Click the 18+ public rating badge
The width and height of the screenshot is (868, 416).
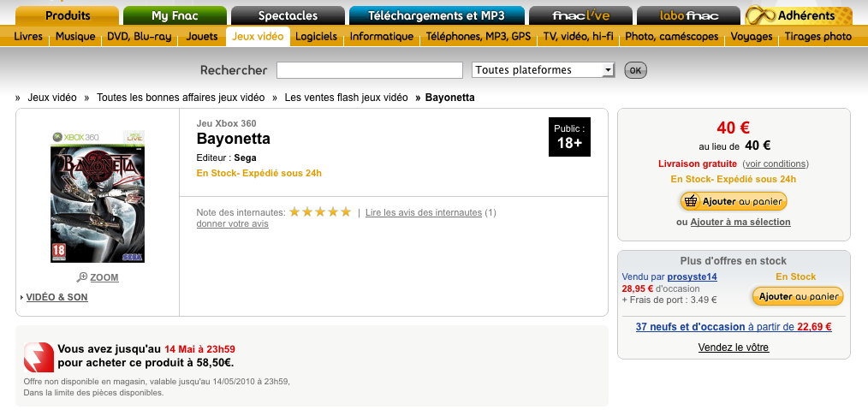pos(570,137)
